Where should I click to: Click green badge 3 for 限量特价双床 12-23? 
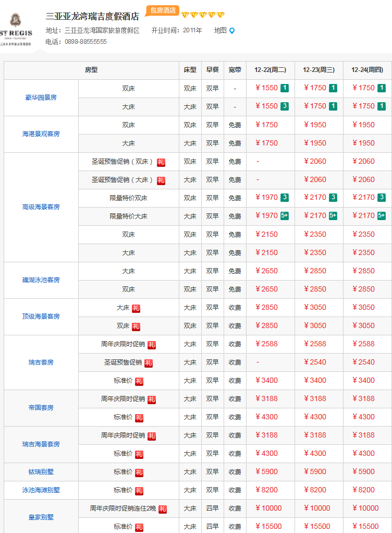pos(333,198)
